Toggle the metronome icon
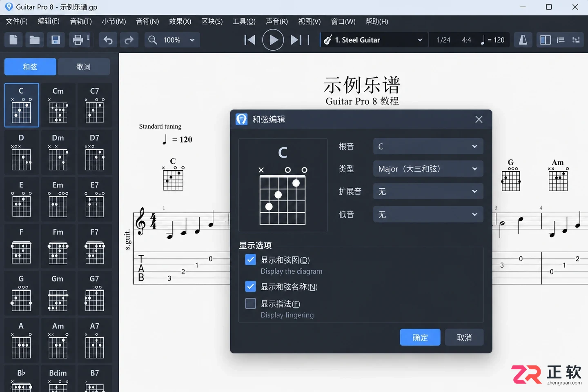588x392 pixels. 523,40
